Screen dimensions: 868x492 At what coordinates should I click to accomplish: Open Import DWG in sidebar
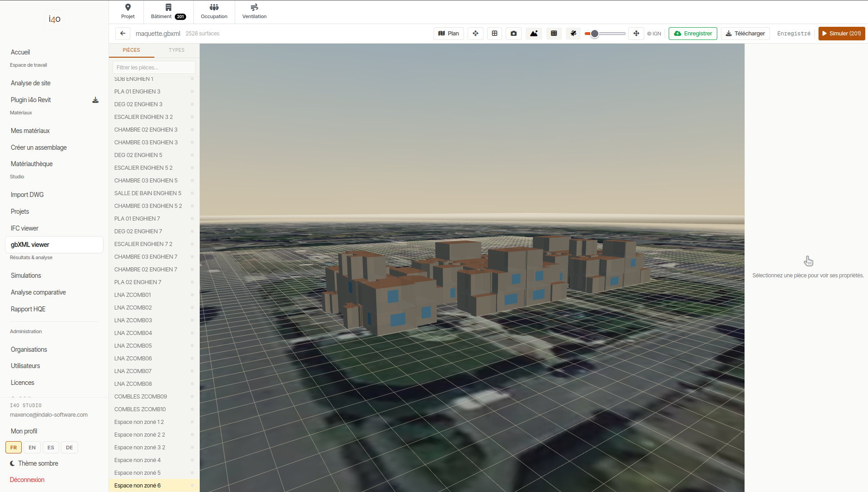pos(27,195)
